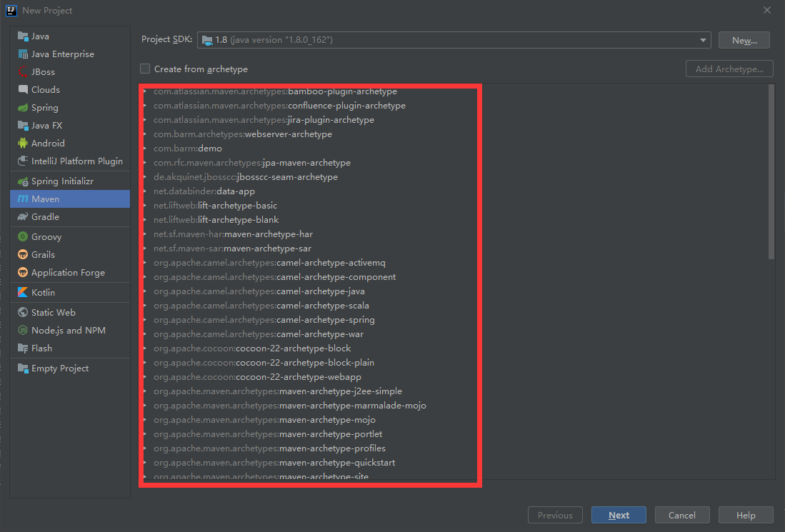Select the Spring project type
The height and width of the screenshot is (532, 785).
pos(70,108)
